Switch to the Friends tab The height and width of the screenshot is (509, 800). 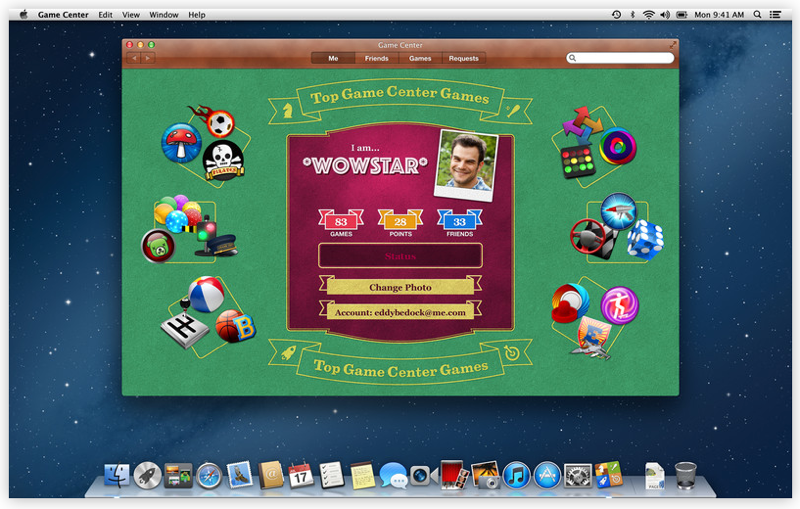377,59
